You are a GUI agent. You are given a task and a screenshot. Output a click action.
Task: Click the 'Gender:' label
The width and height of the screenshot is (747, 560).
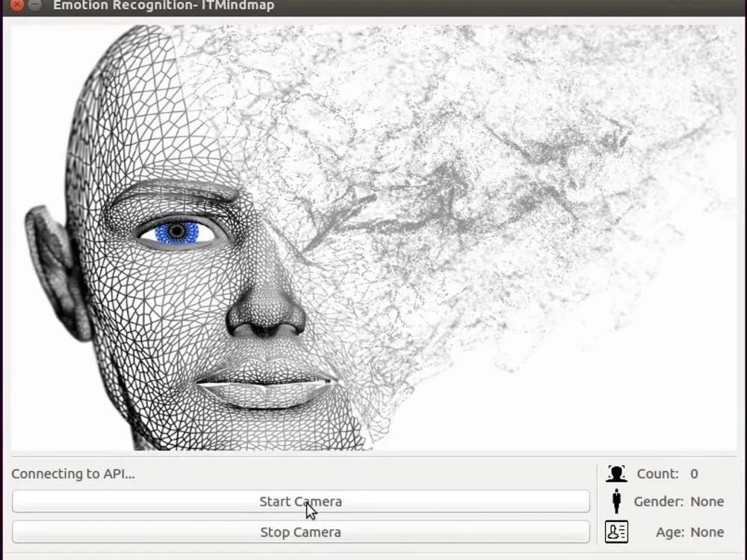(x=658, y=502)
